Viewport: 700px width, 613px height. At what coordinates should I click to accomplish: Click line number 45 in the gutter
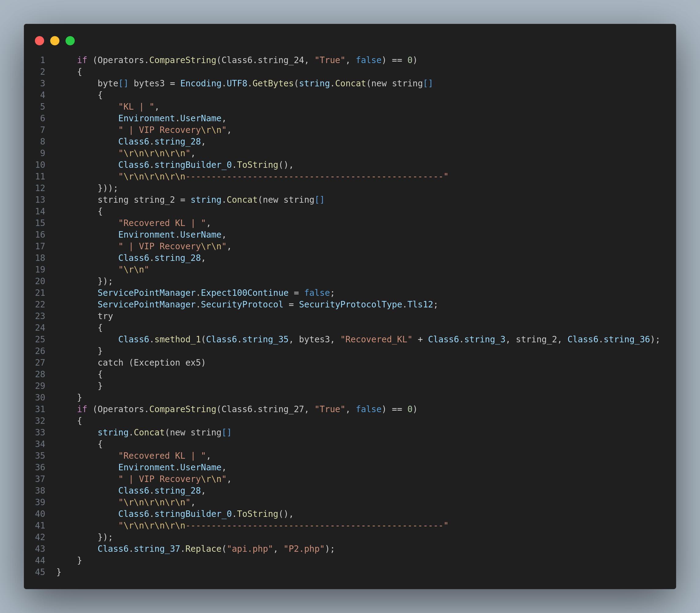(x=40, y=572)
